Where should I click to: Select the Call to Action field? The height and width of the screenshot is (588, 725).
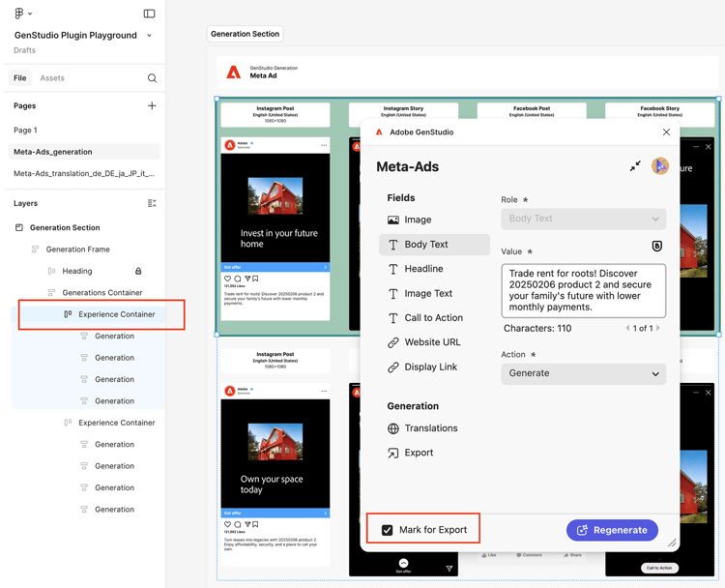(x=434, y=318)
